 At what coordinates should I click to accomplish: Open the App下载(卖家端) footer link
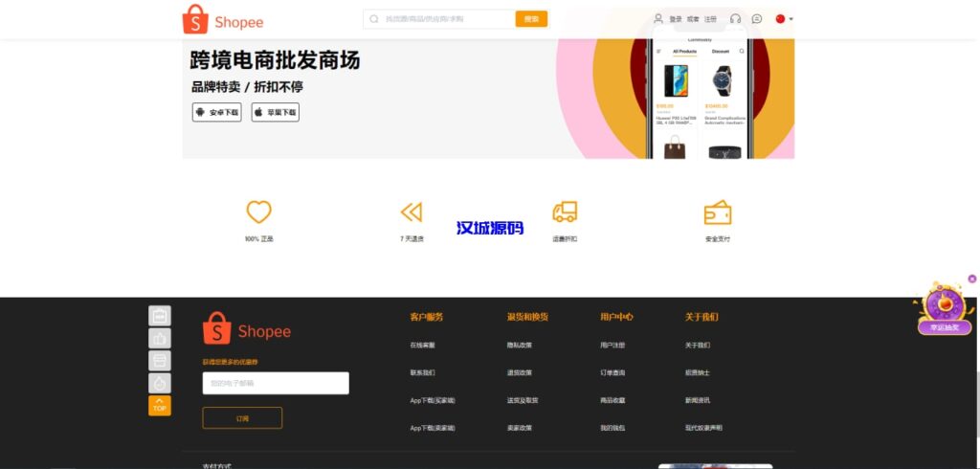(433, 428)
